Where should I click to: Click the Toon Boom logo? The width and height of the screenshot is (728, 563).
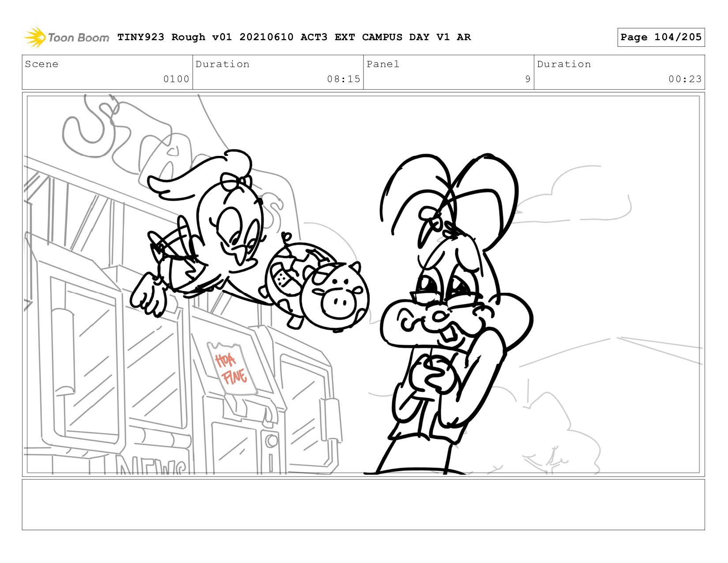[66, 37]
